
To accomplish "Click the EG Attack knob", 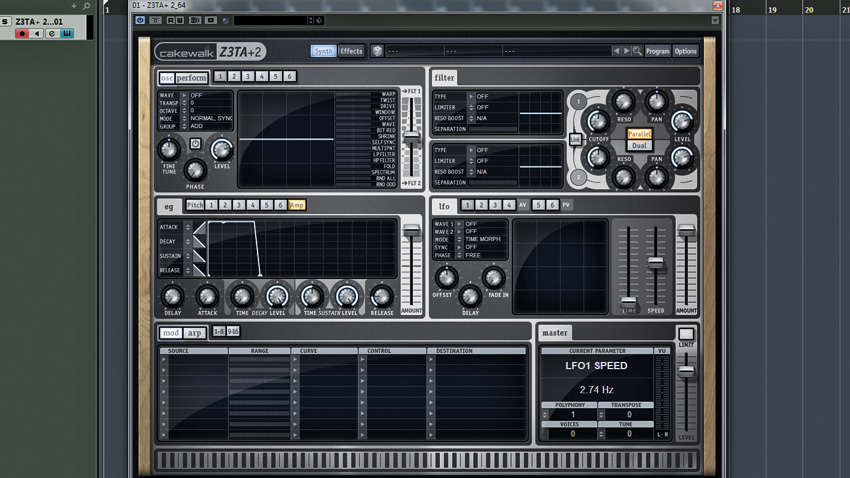I will [x=207, y=296].
